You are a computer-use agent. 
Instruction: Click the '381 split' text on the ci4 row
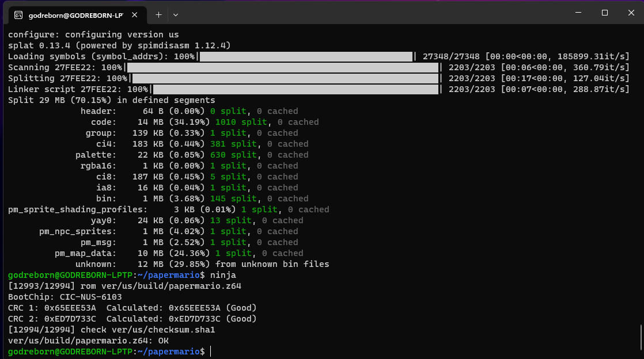[x=233, y=144]
